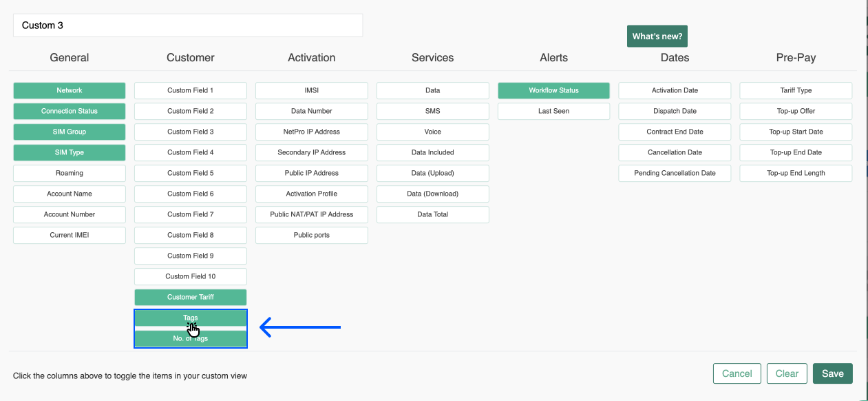The width and height of the screenshot is (868, 401).
Task: Enable the Roaming column
Action: pyautogui.click(x=69, y=173)
